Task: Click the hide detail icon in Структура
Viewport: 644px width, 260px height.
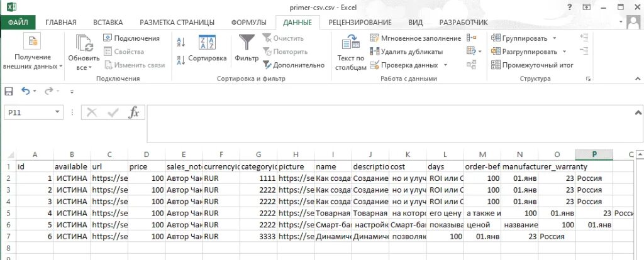Action: 584,51
